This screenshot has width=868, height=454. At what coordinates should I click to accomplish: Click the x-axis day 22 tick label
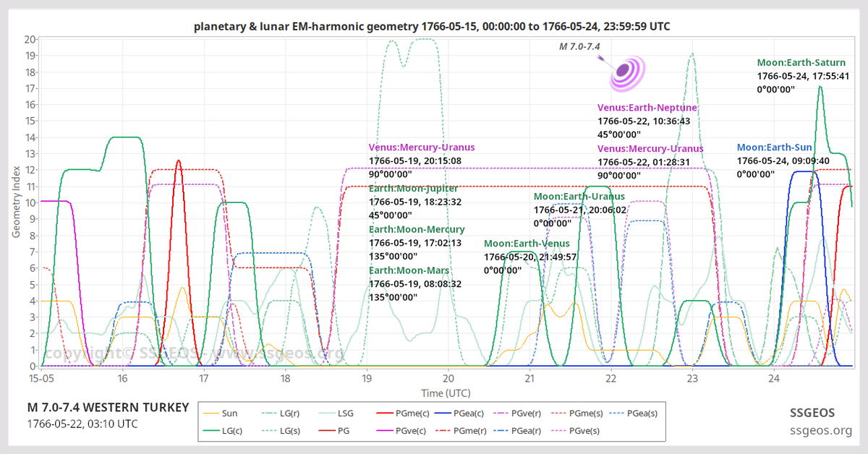click(x=611, y=378)
